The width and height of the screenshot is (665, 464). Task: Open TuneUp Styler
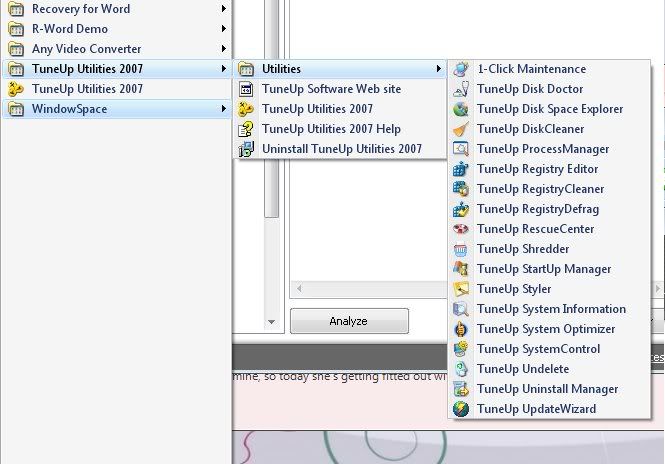(x=550, y=289)
